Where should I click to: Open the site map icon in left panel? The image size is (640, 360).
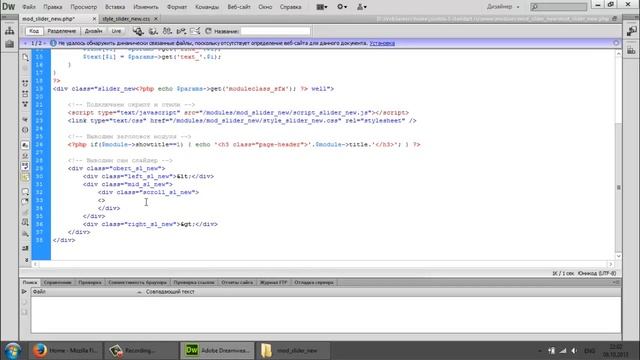9,31
